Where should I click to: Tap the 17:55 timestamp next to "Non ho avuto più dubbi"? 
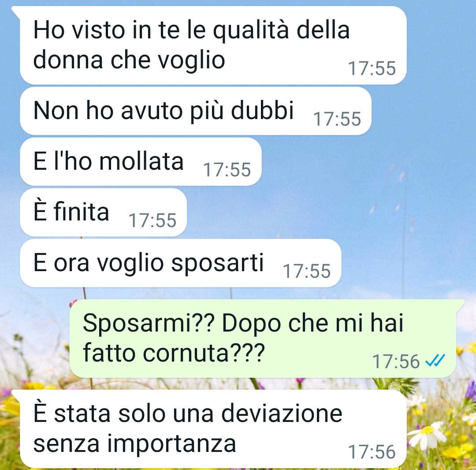(x=337, y=119)
